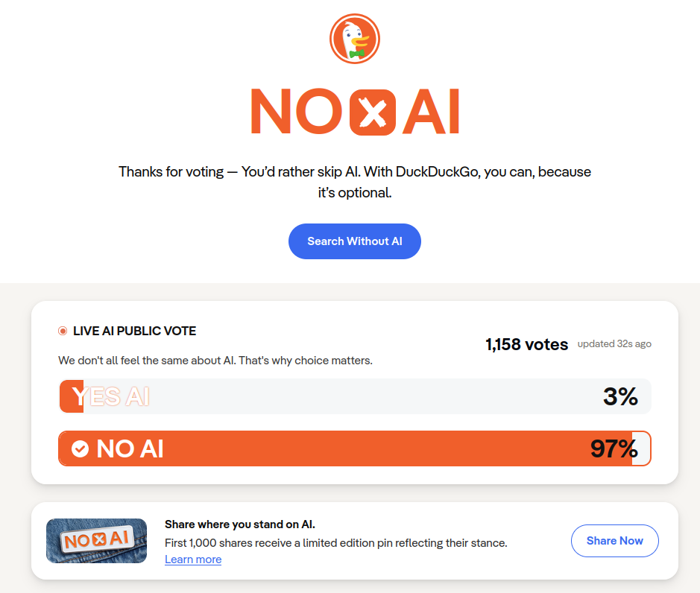700x593 pixels.
Task: Click the LIVE AI PUBLIC VOTE heading
Action: [x=134, y=331]
